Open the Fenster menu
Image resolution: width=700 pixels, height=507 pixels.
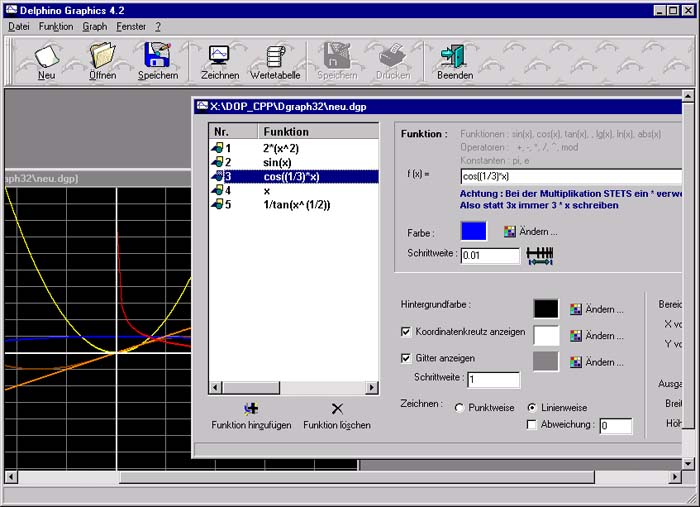pos(131,27)
